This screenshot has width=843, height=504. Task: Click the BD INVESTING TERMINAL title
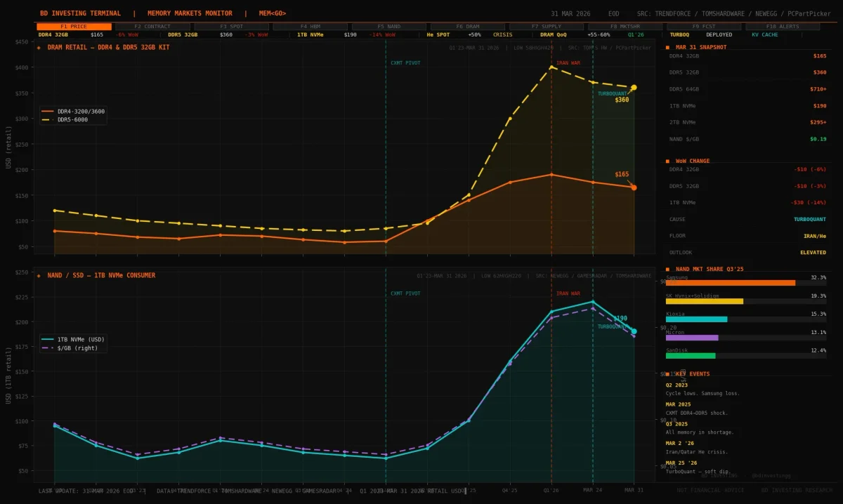[80, 13]
